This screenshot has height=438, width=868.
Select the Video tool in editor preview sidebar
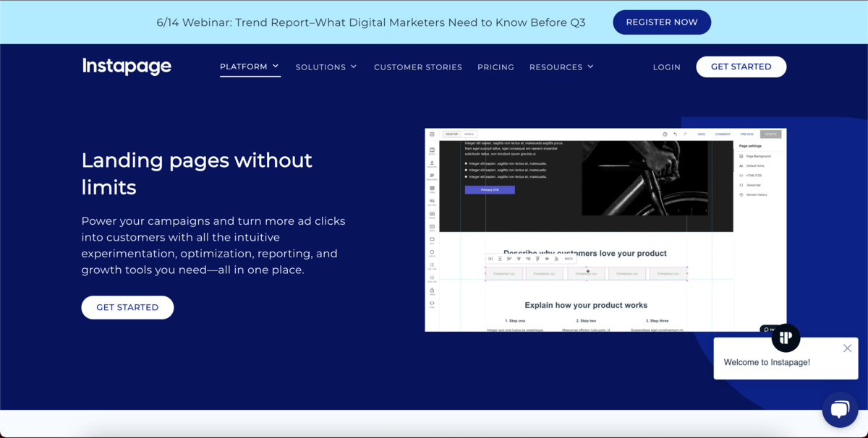point(432,228)
